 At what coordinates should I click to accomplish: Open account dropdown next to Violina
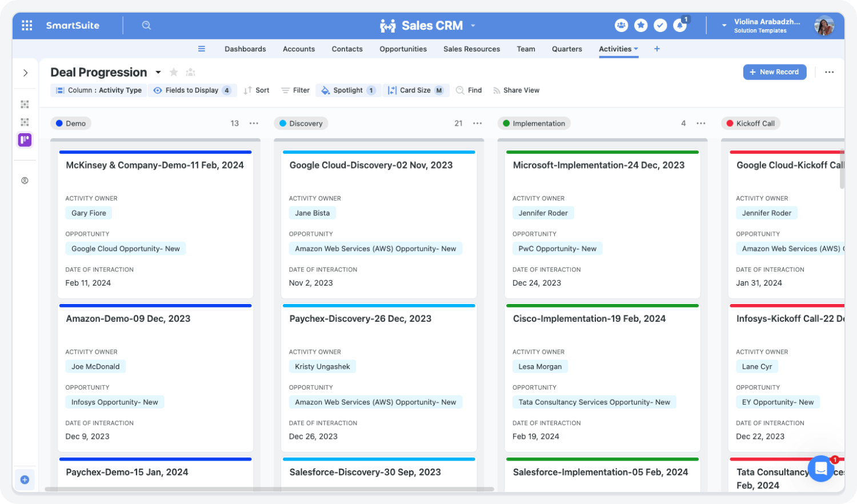(x=724, y=26)
